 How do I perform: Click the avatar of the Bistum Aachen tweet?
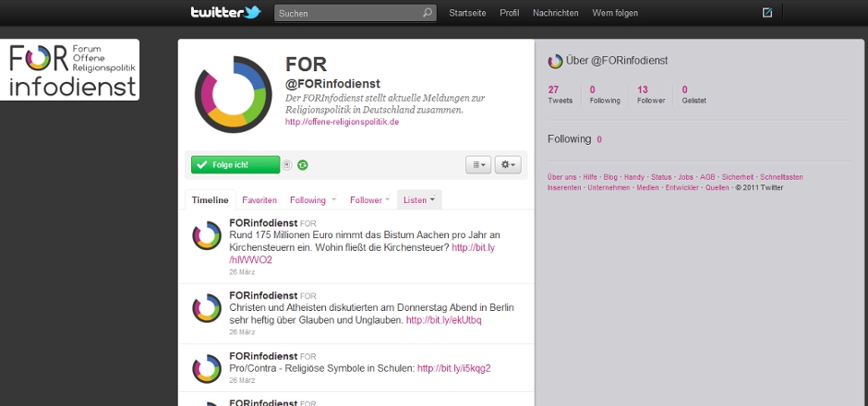coord(207,236)
